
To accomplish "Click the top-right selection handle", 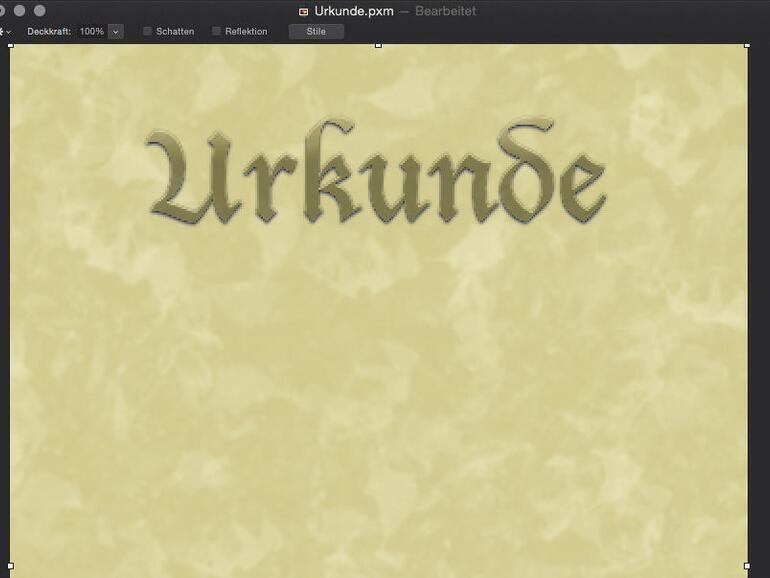I will pos(747,45).
